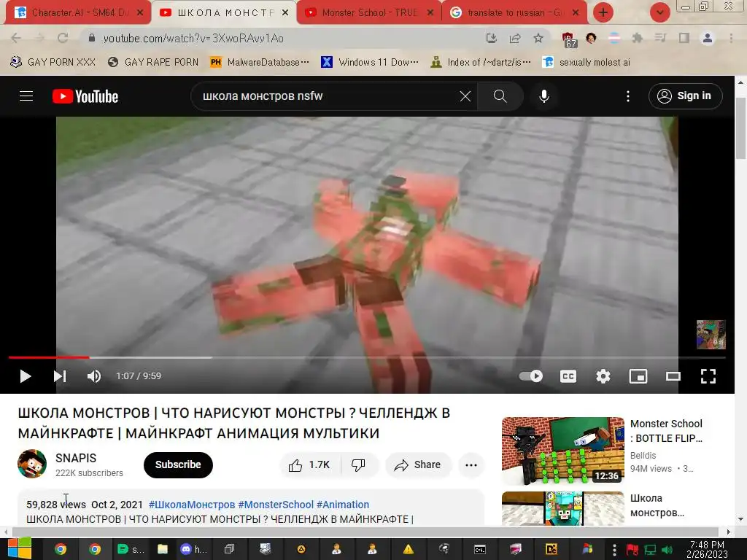Open SNAPIS channel name link
This screenshot has width=747, height=560.
[76, 458]
